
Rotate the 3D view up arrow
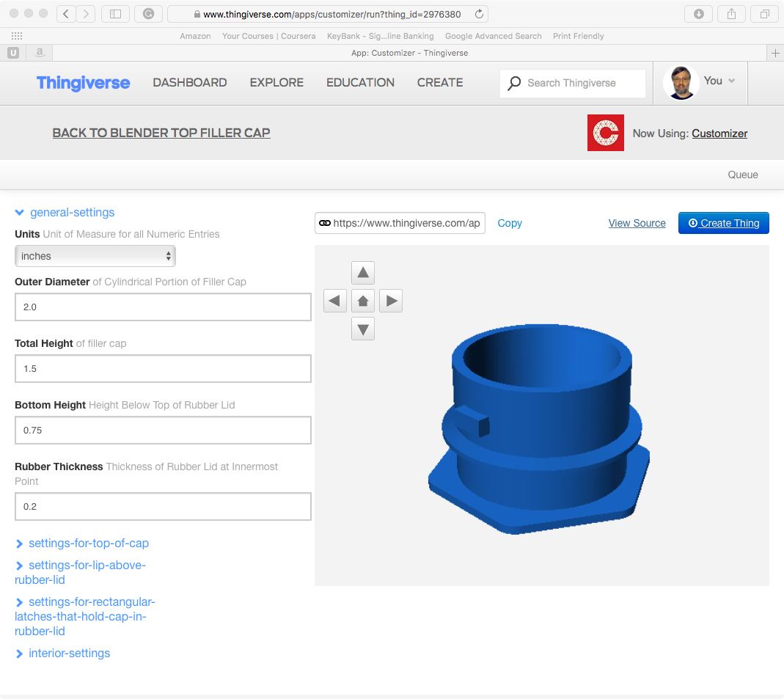click(x=363, y=273)
